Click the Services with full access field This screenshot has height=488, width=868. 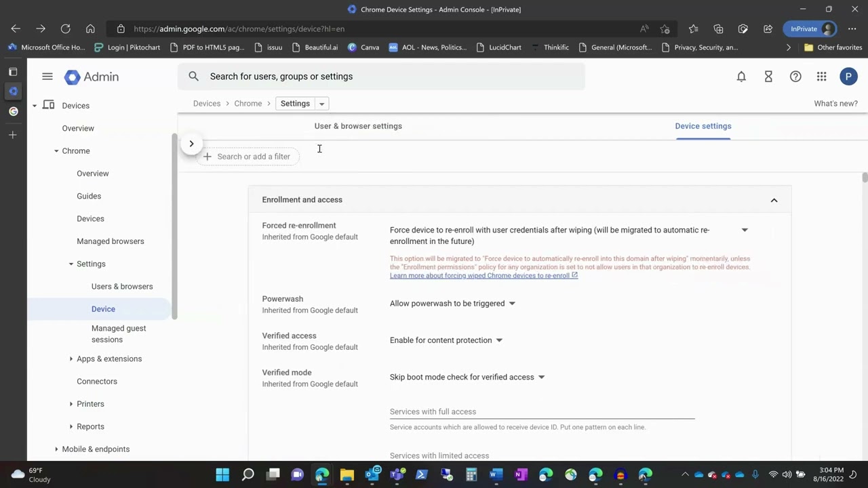542,411
